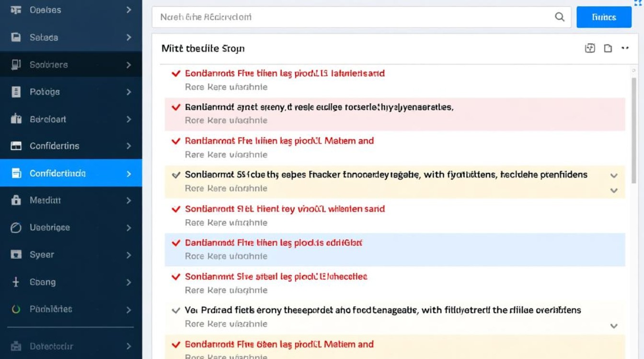Focus the search input field at the top
644x359 pixels.
click(x=350, y=17)
